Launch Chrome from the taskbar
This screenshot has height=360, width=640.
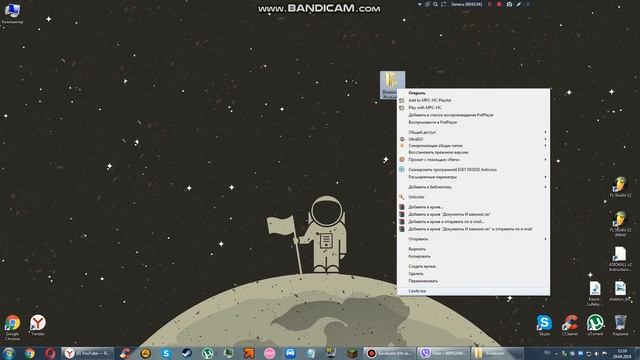(x=29, y=353)
